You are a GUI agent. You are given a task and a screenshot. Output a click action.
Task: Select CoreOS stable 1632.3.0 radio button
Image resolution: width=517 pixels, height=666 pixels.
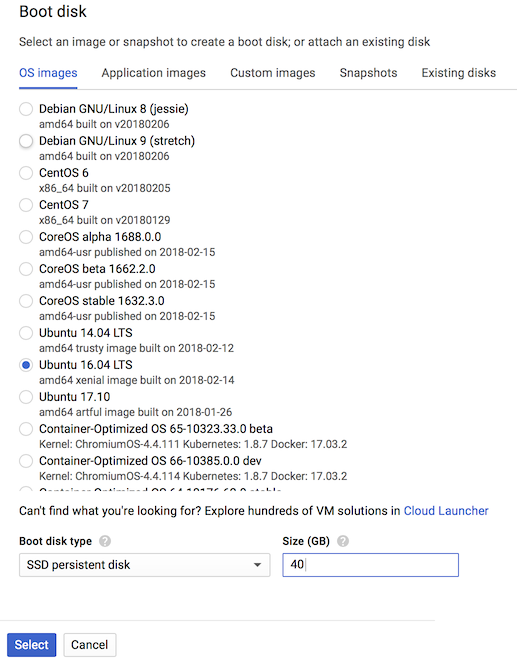26,301
